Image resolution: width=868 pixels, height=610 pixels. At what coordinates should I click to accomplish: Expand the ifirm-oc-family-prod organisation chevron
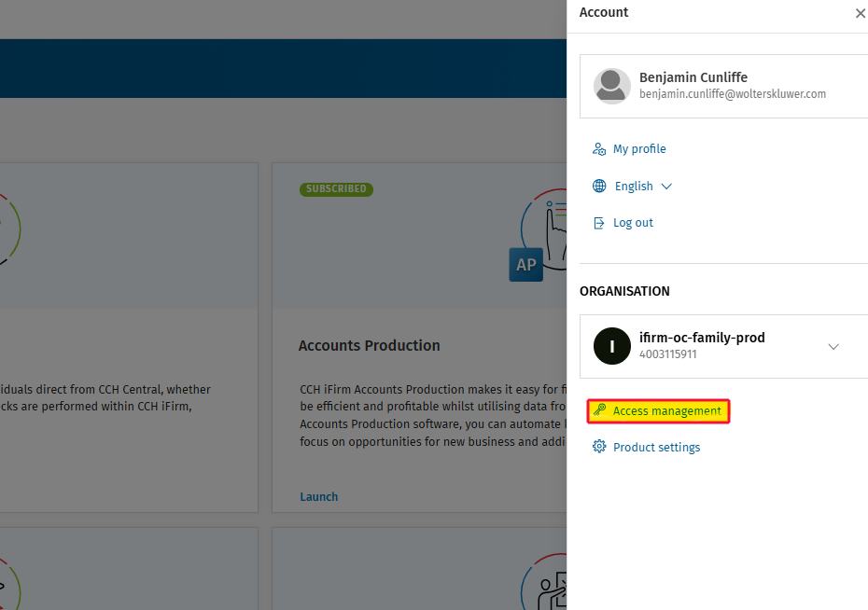pos(833,347)
